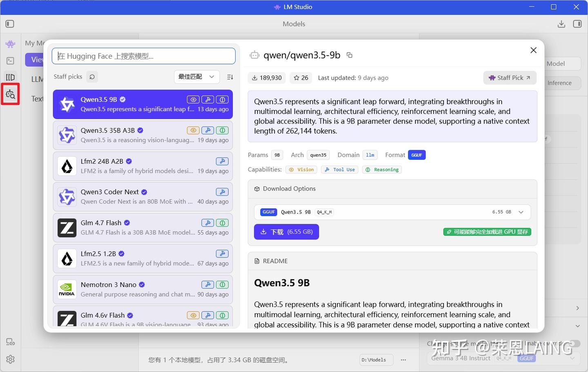Select Nemotron 3 Nano model entry
588x372 pixels.
[x=143, y=290]
